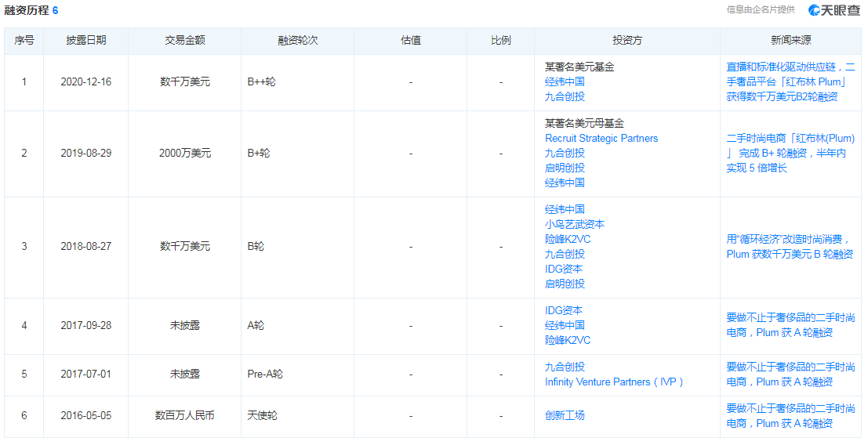The image size is (868, 445).
Task: Open the 循环经济 B轮融资 news link
Action: coord(790,247)
